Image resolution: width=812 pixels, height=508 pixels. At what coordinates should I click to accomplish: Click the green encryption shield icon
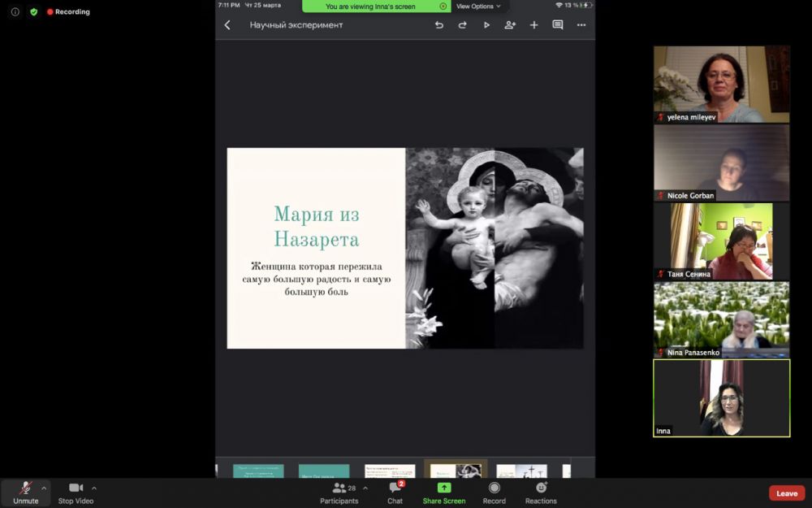[33, 11]
